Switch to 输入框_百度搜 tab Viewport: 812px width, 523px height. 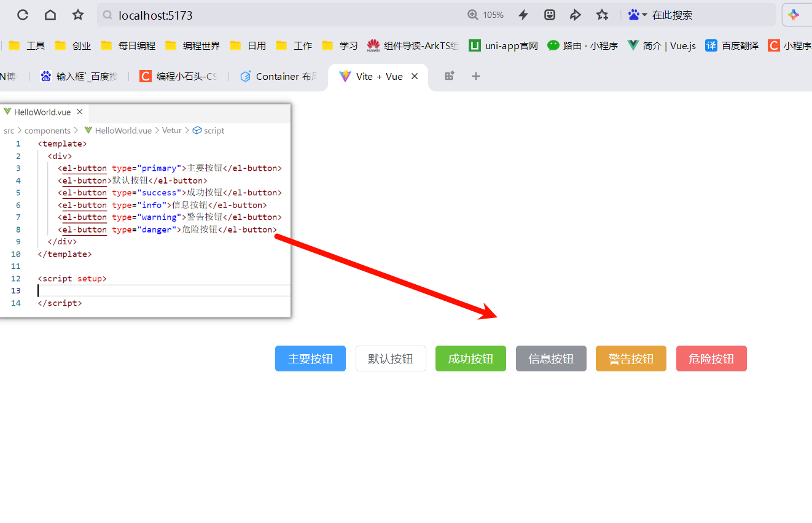[x=79, y=76]
